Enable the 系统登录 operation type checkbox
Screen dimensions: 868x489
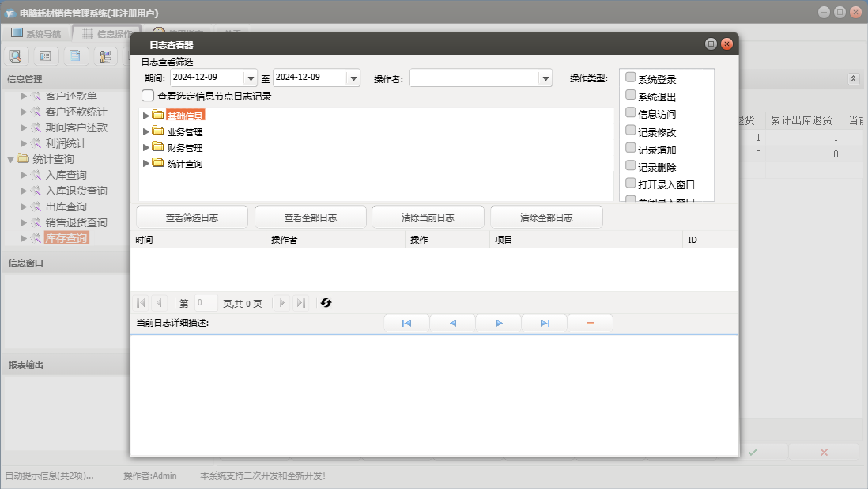pos(631,78)
